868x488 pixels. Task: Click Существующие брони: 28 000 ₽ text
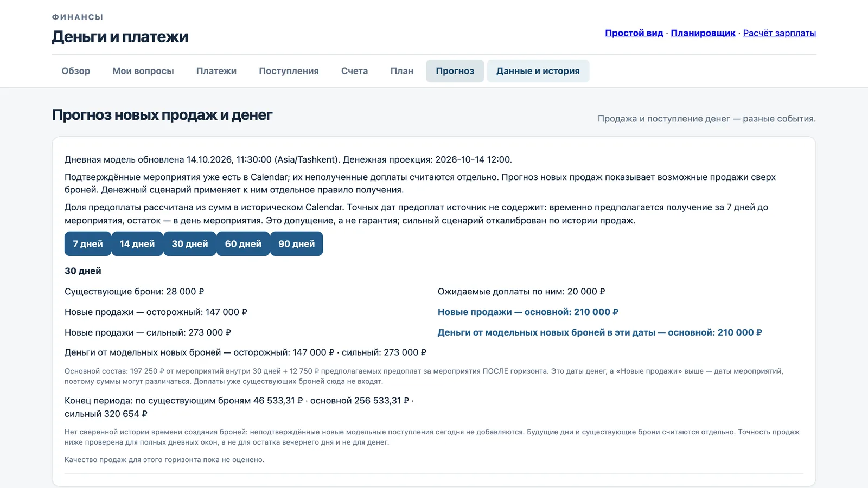(x=135, y=292)
